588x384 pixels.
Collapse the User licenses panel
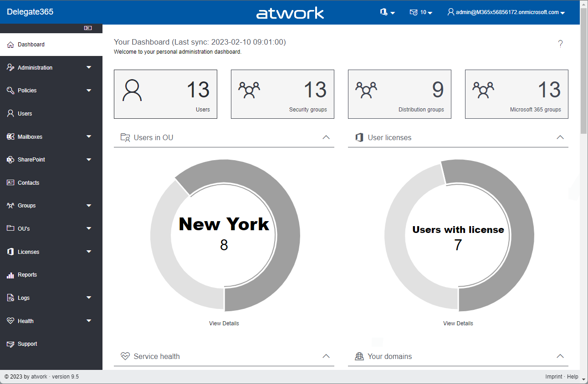click(560, 137)
